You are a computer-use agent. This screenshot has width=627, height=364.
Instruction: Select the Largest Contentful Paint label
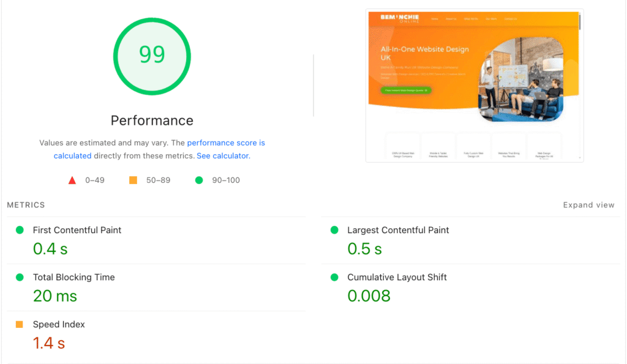tap(398, 230)
